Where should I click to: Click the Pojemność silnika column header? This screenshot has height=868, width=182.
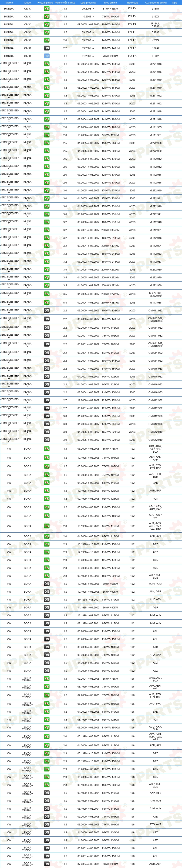pyautogui.click(x=65, y=2)
